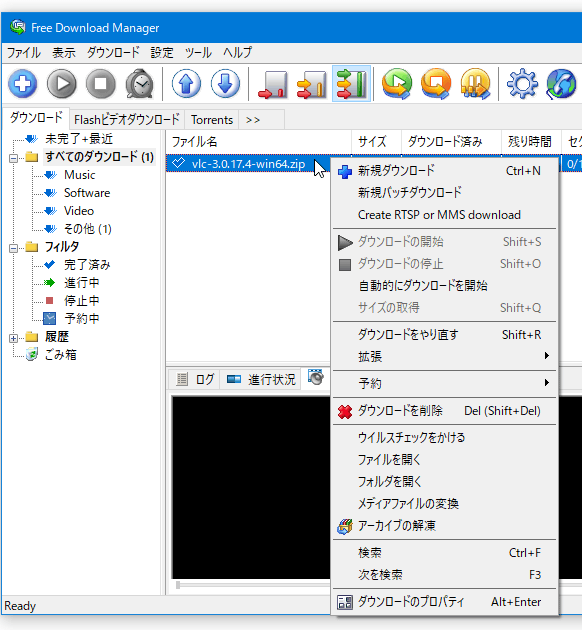This screenshot has width=582, height=630.
Task: Choose フォルダを開く from context menu
Action: [x=445, y=481]
